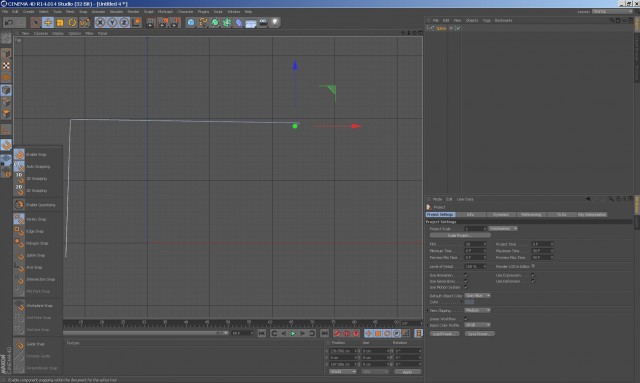This screenshot has width=640, height=383.
Task: Add a Light object from toolbar
Action: [x=275, y=22]
